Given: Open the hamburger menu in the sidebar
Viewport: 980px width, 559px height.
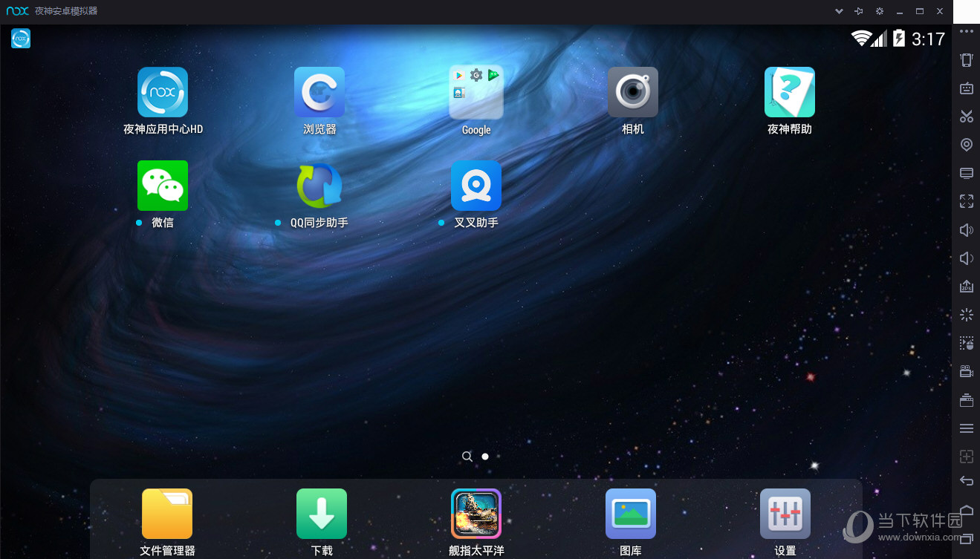Looking at the screenshot, I should tap(966, 428).
